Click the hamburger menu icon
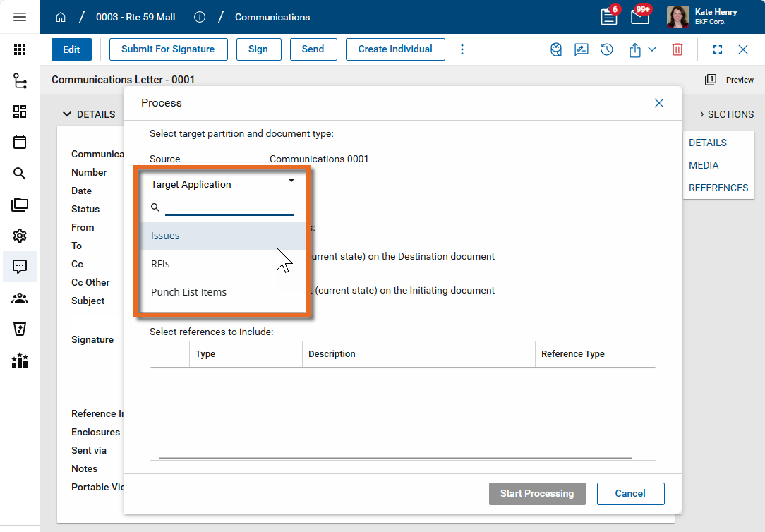Screen dimensions: 765x532 [x=20, y=17]
